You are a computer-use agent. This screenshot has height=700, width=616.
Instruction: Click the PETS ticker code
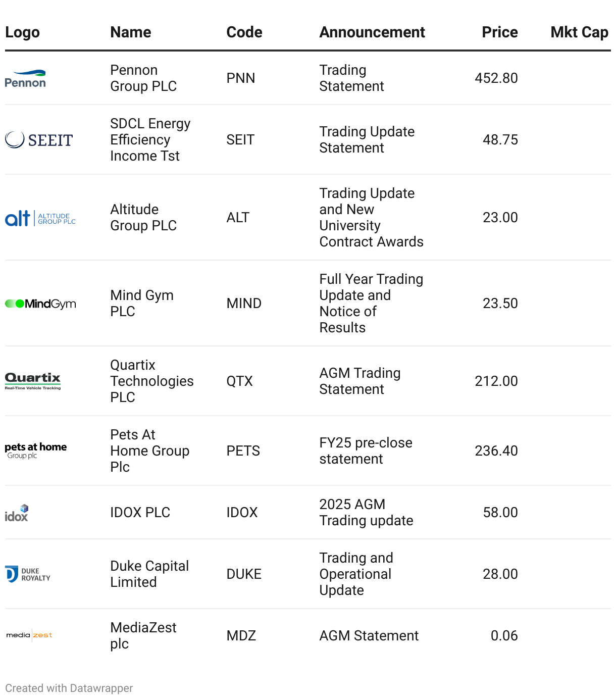click(243, 451)
